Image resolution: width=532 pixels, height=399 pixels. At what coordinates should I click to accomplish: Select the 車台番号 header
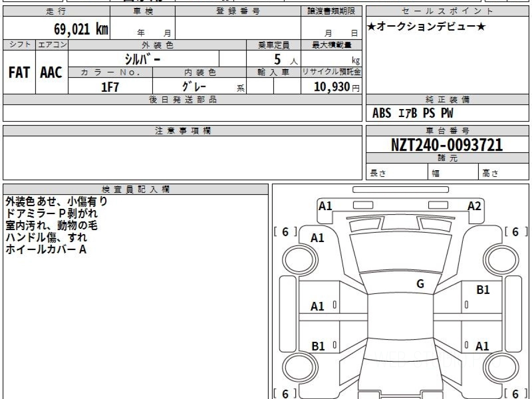click(448, 131)
